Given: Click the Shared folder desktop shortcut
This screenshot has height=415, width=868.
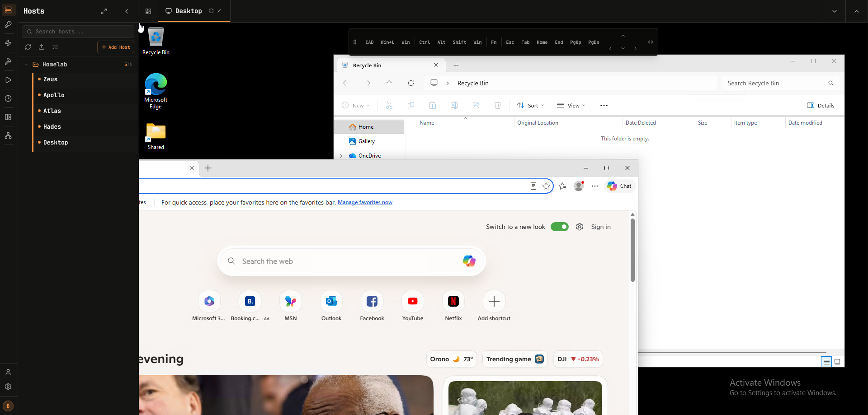Looking at the screenshot, I should coord(156,136).
